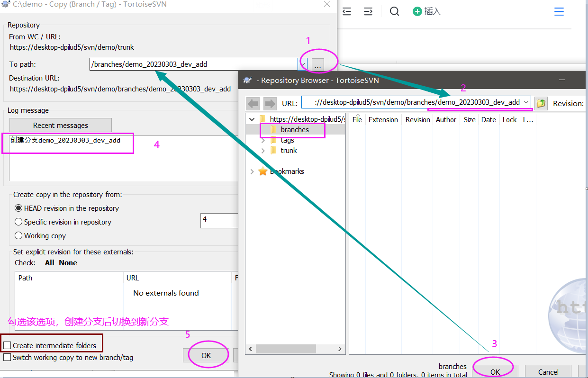Sort by the File column header

coord(357,120)
